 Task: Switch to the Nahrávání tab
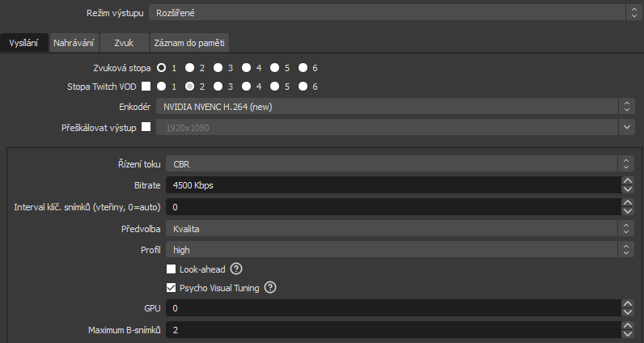coord(74,43)
